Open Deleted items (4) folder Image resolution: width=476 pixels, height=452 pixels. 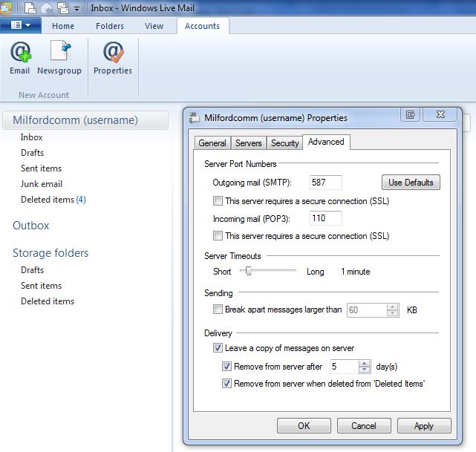(x=53, y=200)
